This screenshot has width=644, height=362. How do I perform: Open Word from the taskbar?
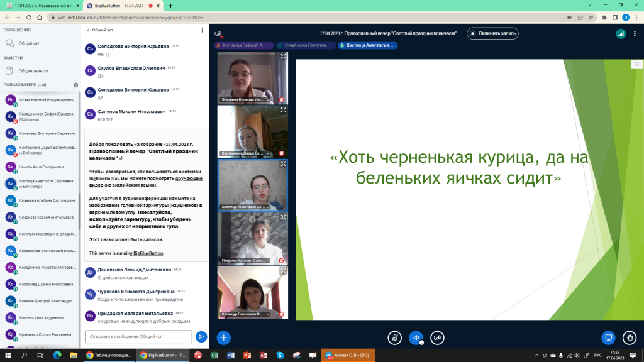[230, 355]
